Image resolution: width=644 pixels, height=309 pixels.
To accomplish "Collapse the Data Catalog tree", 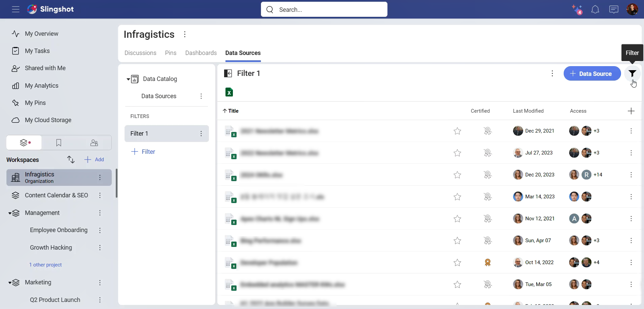I will [128, 79].
